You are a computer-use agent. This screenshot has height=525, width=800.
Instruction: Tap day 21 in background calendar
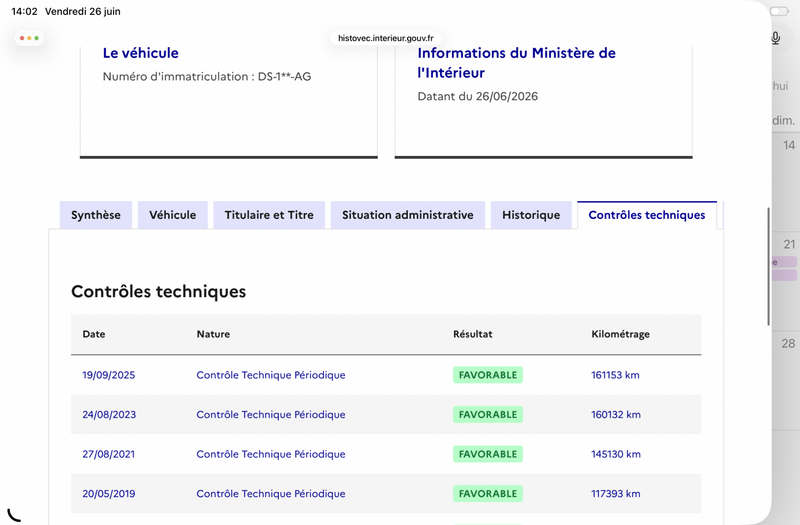tap(789, 244)
